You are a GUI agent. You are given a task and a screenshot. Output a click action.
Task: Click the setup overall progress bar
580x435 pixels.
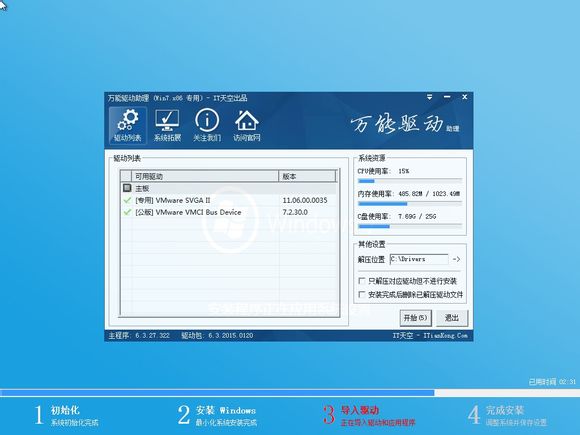pyautogui.click(x=290, y=392)
